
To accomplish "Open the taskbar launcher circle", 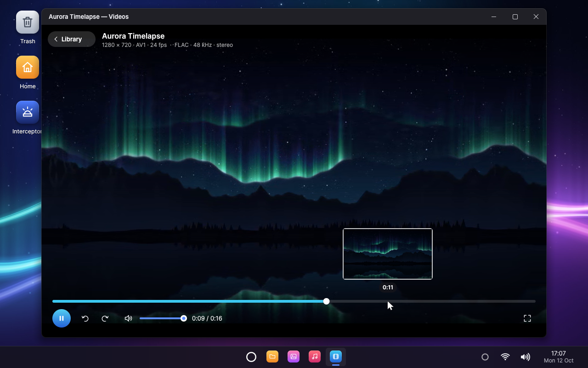I will point(251,357).
